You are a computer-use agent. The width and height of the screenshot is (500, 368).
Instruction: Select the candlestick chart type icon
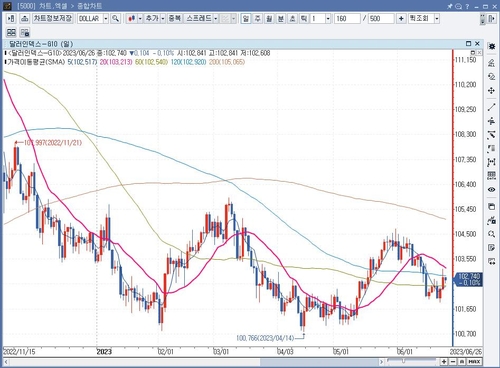(x=131, y=19)
